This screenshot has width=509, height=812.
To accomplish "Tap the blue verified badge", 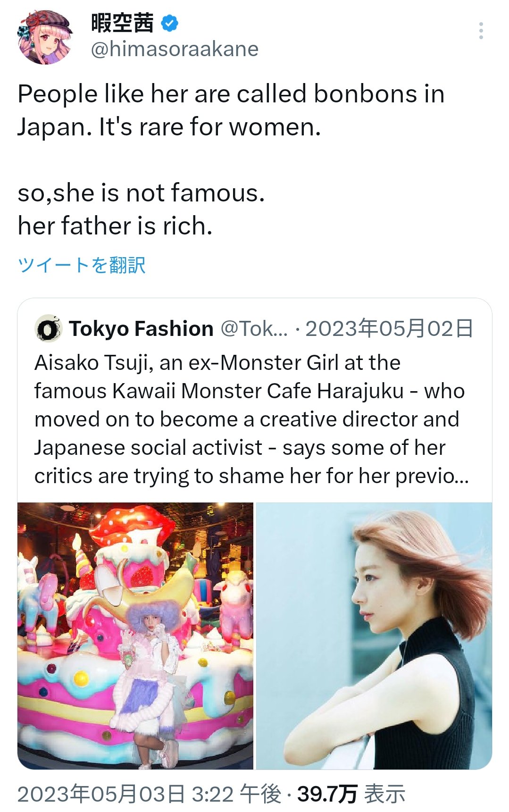I will click(x=170, y=23).
